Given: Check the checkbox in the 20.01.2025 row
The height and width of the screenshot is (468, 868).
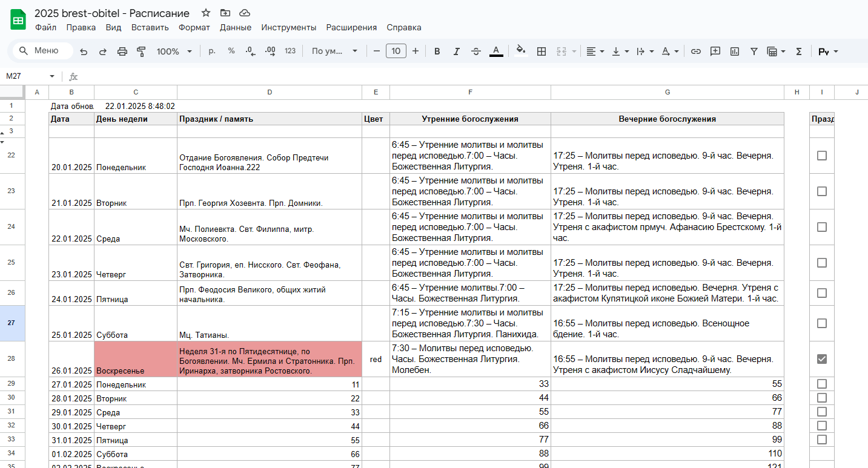Looking at the screenshot, I should coord(822,156).
